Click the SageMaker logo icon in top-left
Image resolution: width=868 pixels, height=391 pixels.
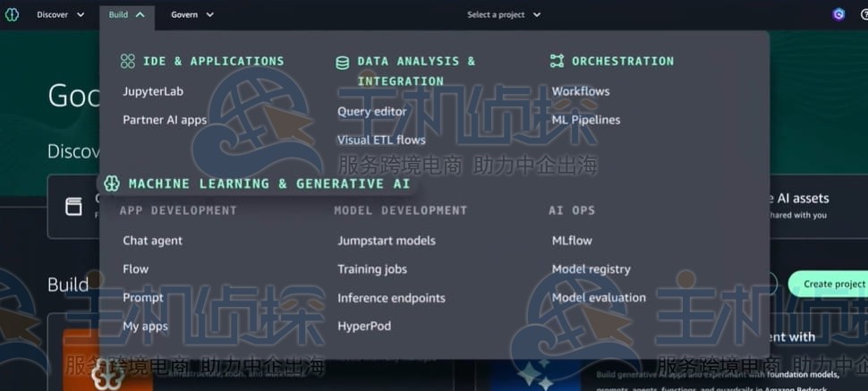tap(12, 14)
